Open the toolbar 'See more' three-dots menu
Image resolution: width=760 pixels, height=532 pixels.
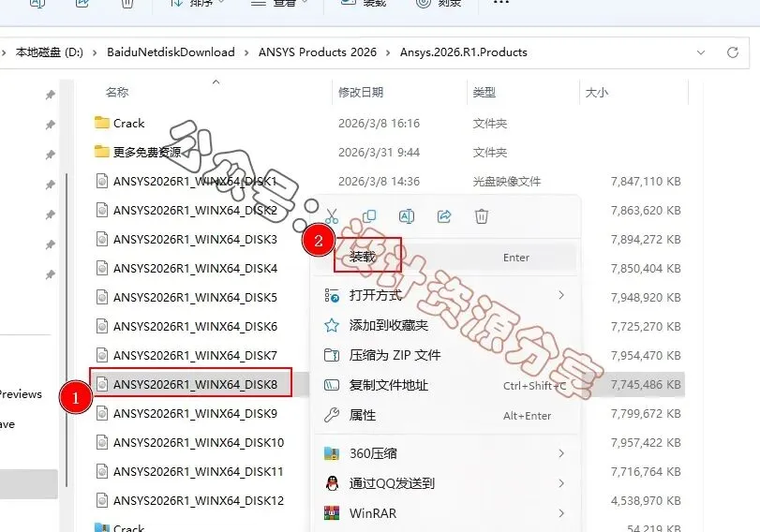(x=501, y=3)
